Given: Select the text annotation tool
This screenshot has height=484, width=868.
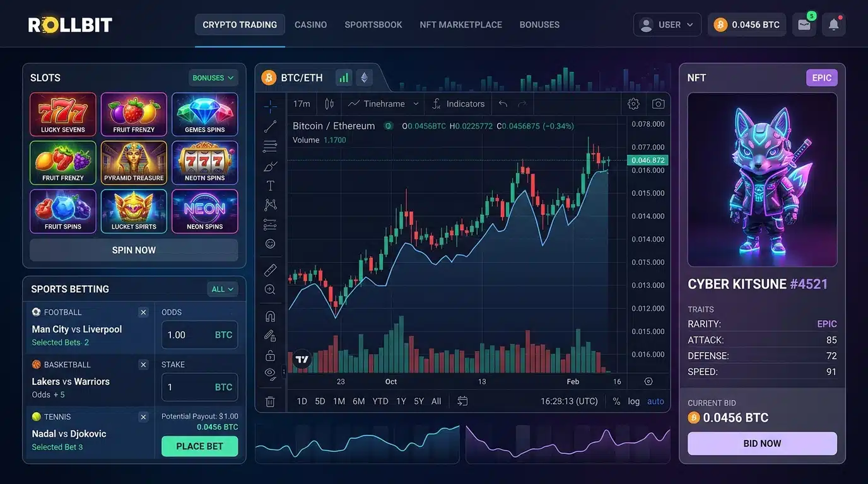Looking at the screenshot, I should click(x=270, y=186).
